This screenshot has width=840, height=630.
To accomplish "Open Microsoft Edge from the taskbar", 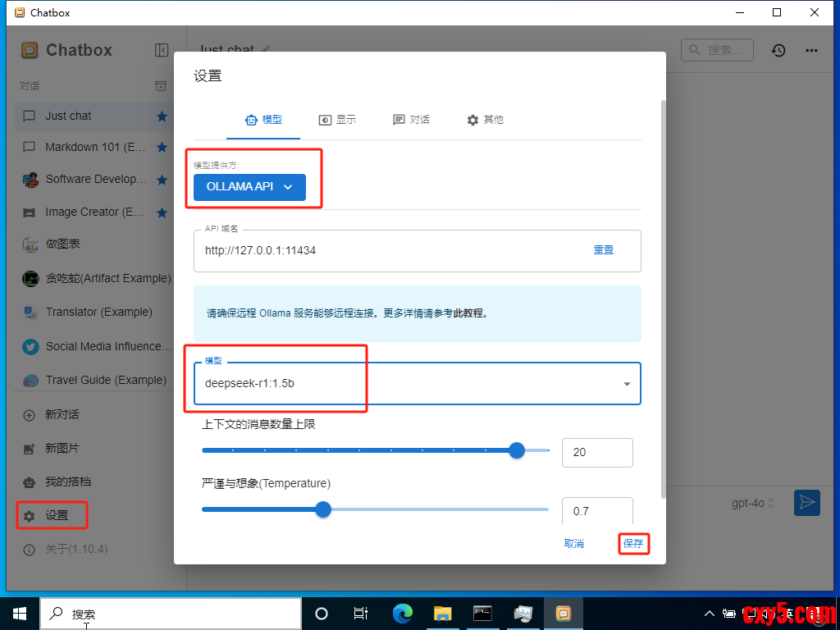I will coord(402,614).
